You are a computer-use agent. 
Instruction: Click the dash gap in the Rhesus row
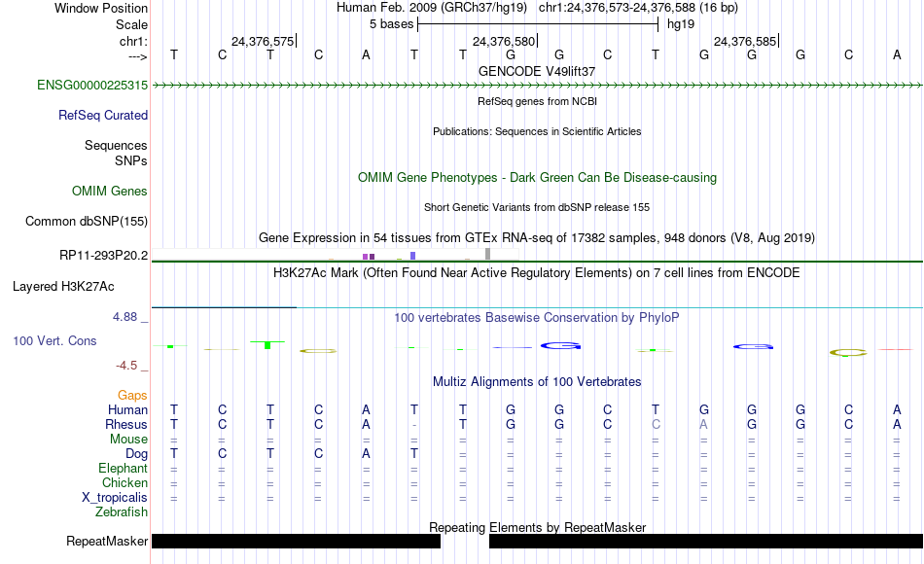(x=414, y=425)
